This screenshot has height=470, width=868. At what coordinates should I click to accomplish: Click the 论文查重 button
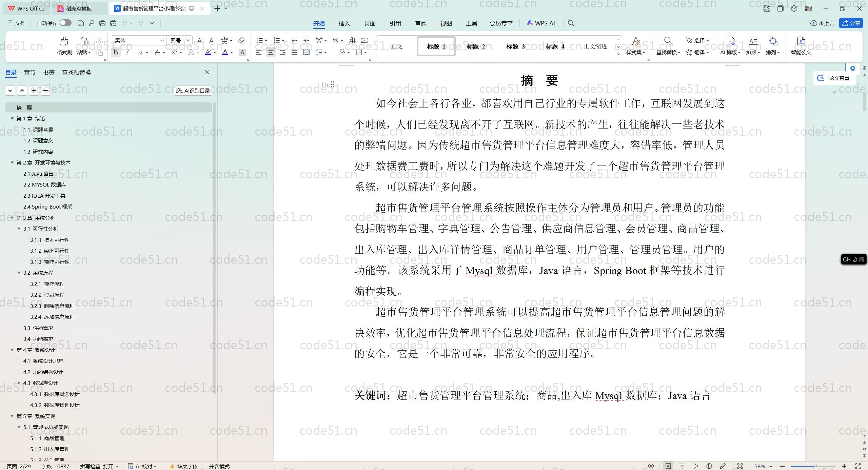834,78
